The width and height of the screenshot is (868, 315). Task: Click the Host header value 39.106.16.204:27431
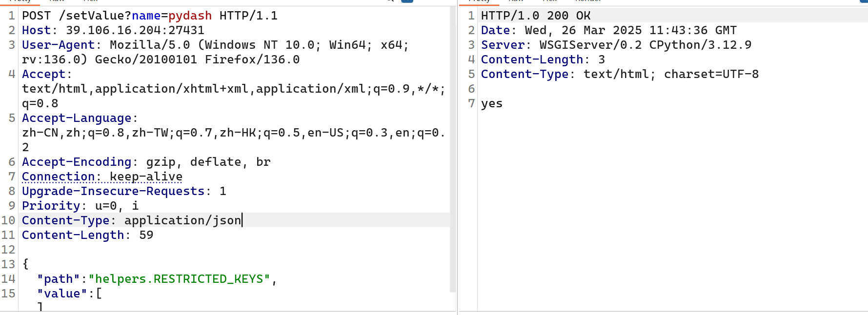(x=135, y=30)
